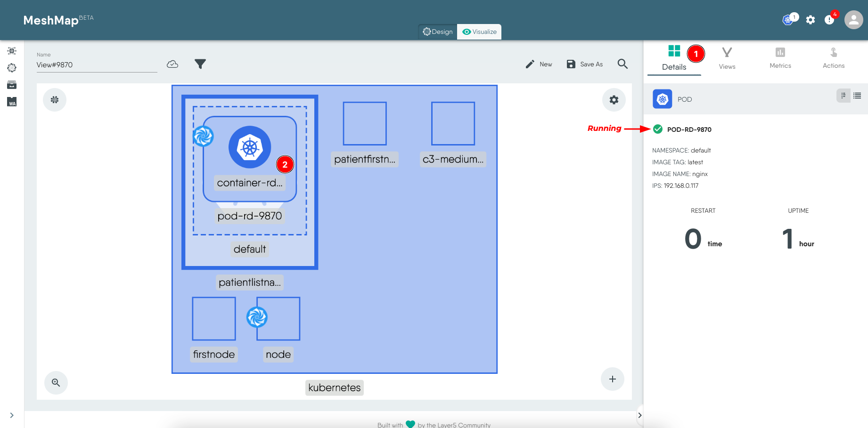Click the layout snowflake icon on canvas
Image resolution: width=868 pixels, height=428 pixels.
pyautogui.click(x=55, y=100)
